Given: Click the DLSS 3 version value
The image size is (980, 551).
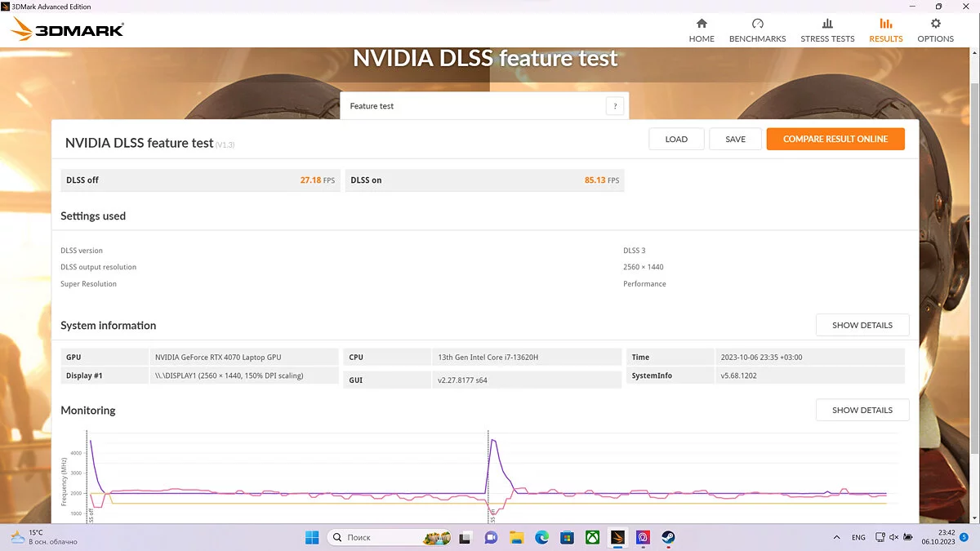Looking at the screenshot, I should [x=634, y=251].
